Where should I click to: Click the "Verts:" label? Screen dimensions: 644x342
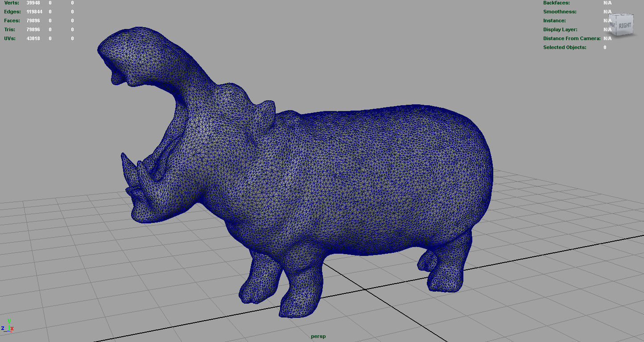click(12, 3)
